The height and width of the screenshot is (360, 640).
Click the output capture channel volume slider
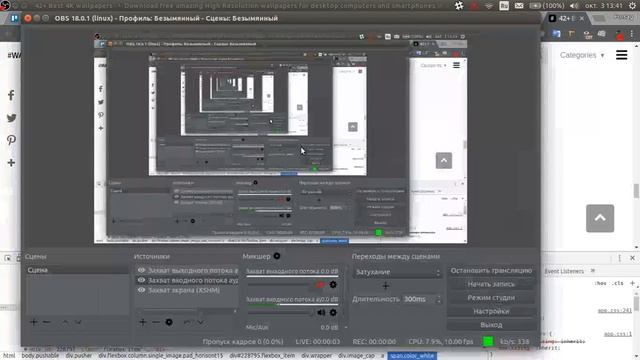click(x=281, y=284)
